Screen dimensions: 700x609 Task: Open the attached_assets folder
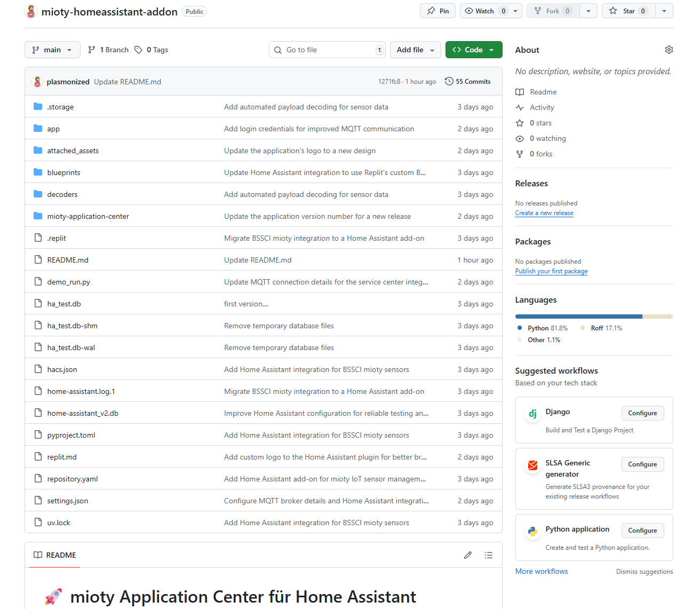click(73, 151)
